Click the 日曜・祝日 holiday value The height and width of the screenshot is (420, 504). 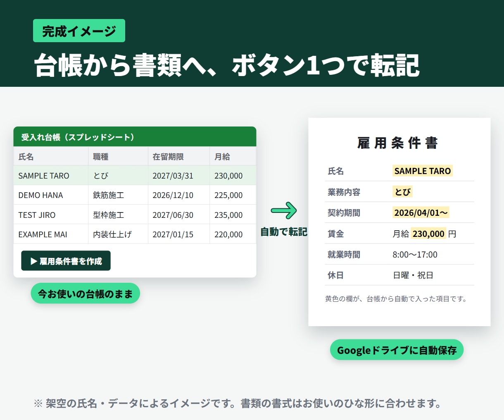[413, 275]
